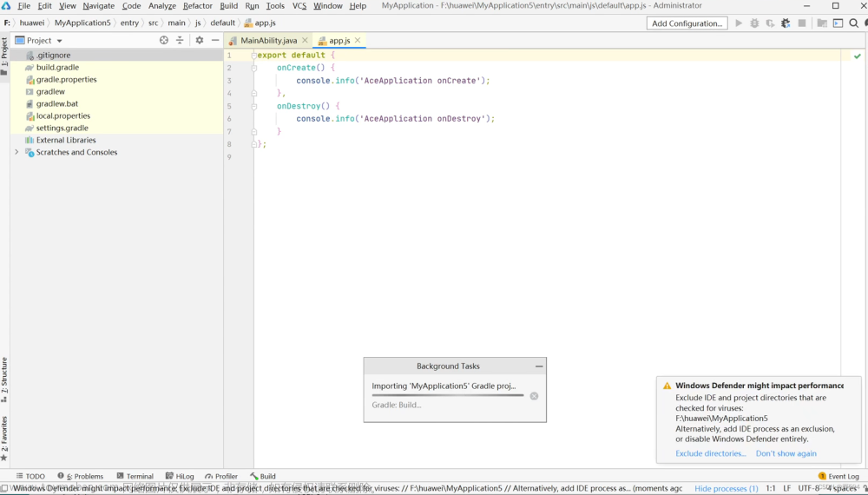Open the Build menu

pyautogui.click(x=228, y=5)
